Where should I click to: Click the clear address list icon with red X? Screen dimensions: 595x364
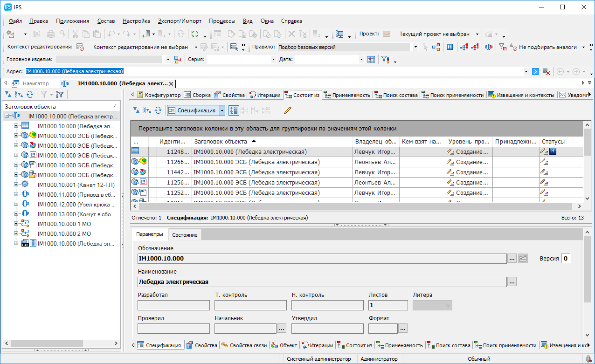pyautogui.click(x=546, y=72)
